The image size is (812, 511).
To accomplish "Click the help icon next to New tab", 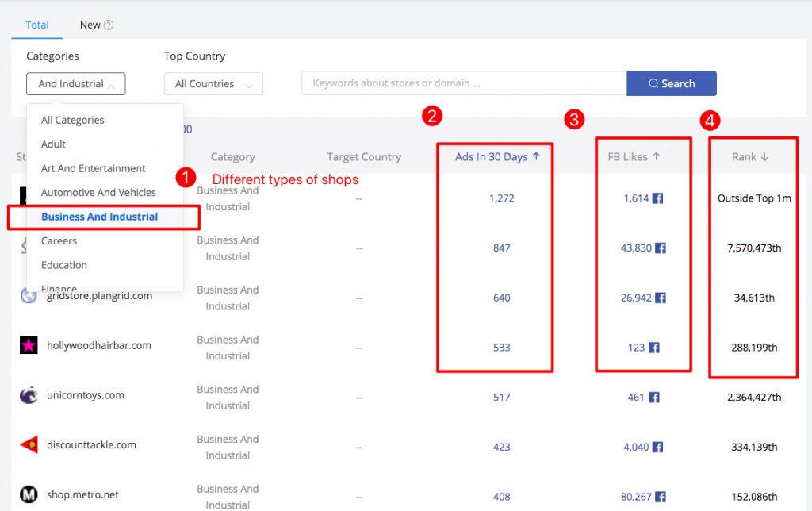I will tap(109, 25).
